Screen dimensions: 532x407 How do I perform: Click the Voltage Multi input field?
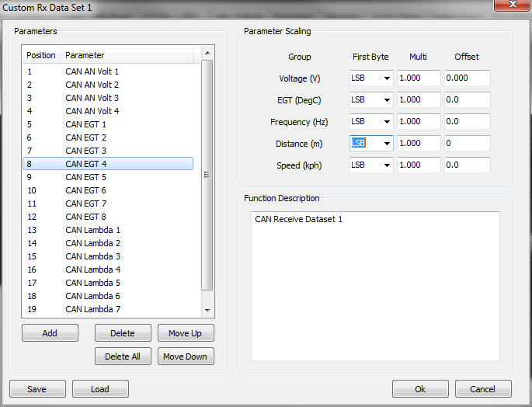419,78
